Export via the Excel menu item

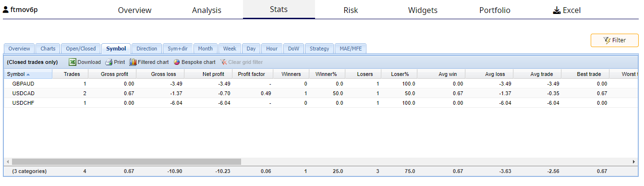567,10
